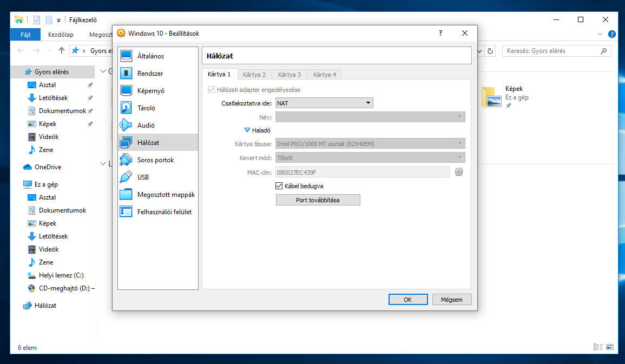This screenshot has height=364, width=625.
Task: Select Gyors elérés in navigation pane
Action: point(52,72)
